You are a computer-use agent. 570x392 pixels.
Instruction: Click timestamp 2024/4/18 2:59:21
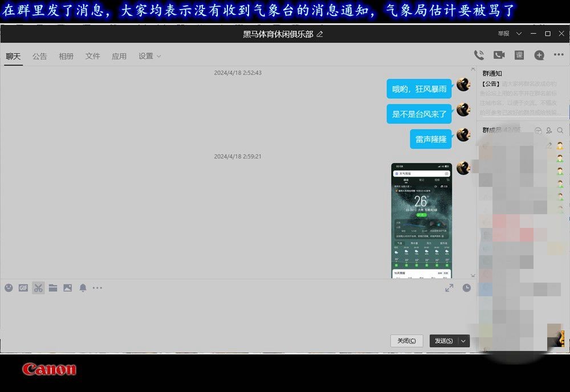coord(238,156)
